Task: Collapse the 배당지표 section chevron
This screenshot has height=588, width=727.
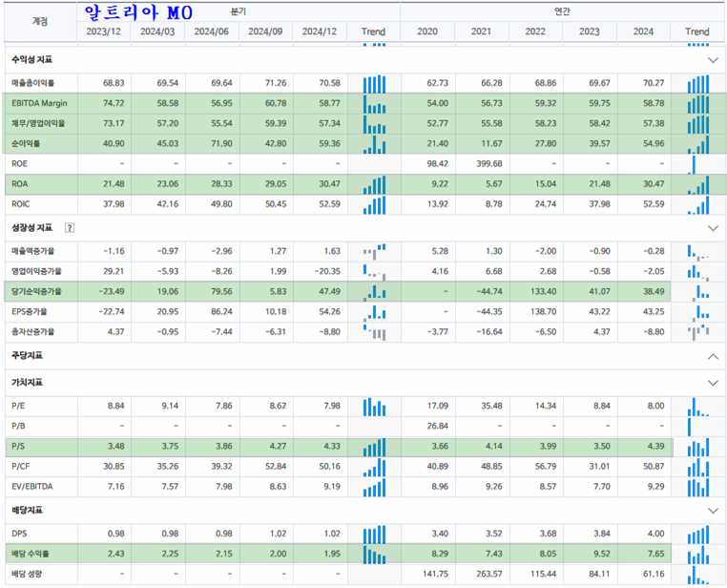Action: [x=713, y=511]
